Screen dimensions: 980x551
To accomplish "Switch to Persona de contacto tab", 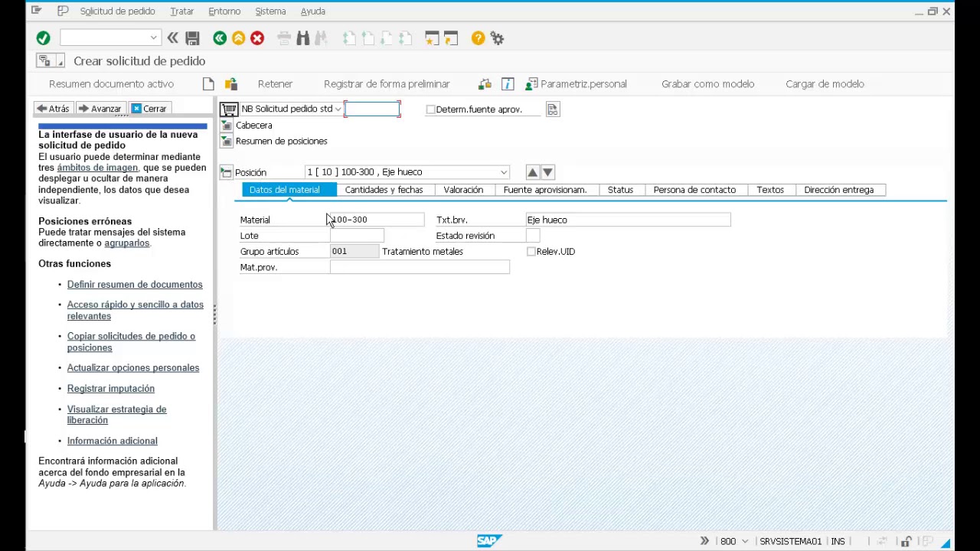I will click(x=694, y=190).
